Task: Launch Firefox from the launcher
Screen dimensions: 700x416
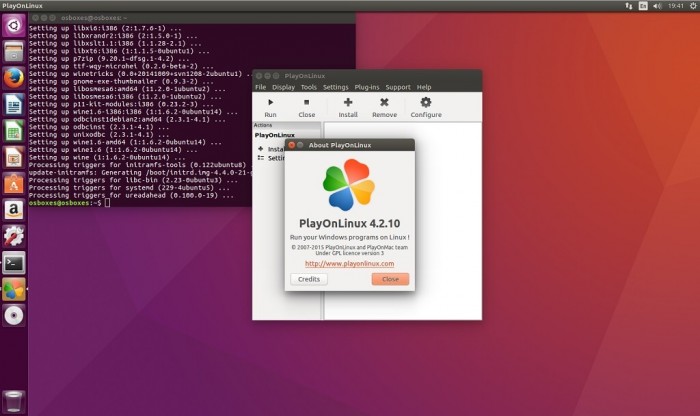Action: pos(14,78)
